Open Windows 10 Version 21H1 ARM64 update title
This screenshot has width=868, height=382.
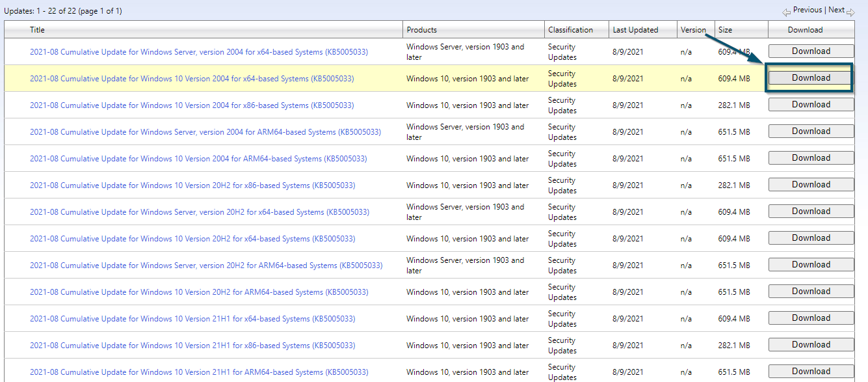click(199, 372)
